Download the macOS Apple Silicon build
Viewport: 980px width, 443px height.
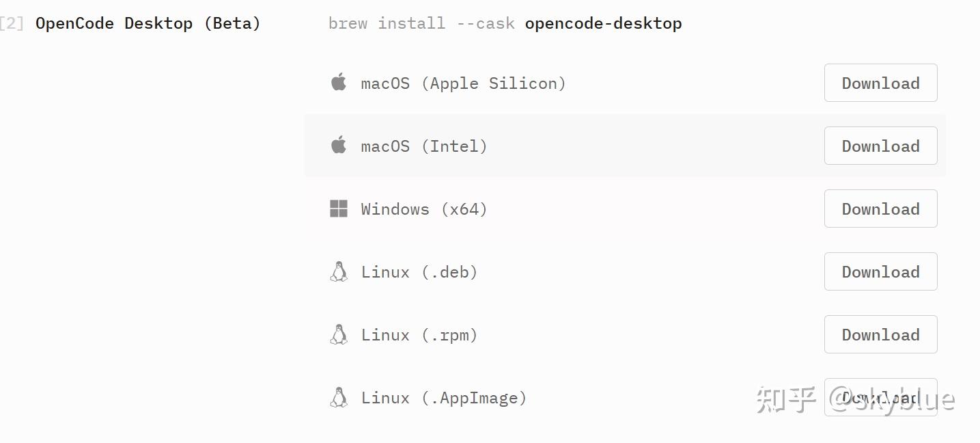click(880, 83)
